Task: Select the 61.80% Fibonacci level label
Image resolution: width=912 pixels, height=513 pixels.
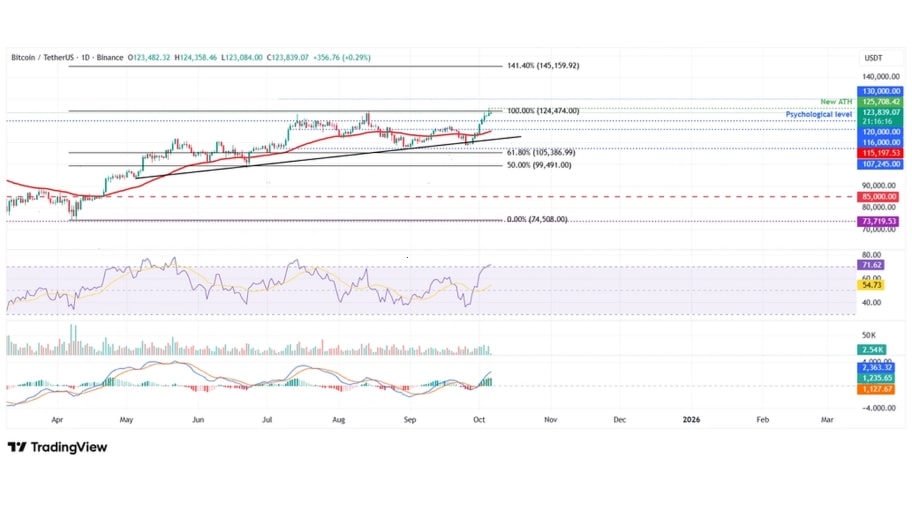Action: [x=541, y=152]
